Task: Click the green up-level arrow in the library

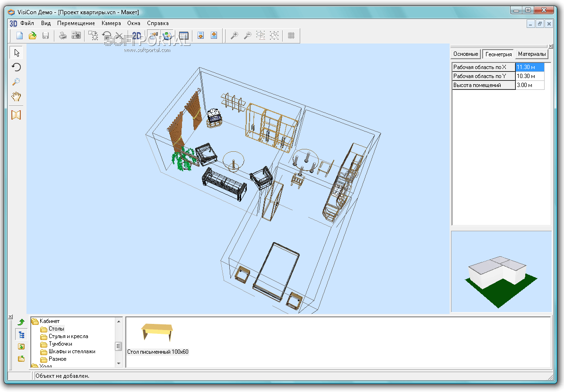Action: coord(21,322)
